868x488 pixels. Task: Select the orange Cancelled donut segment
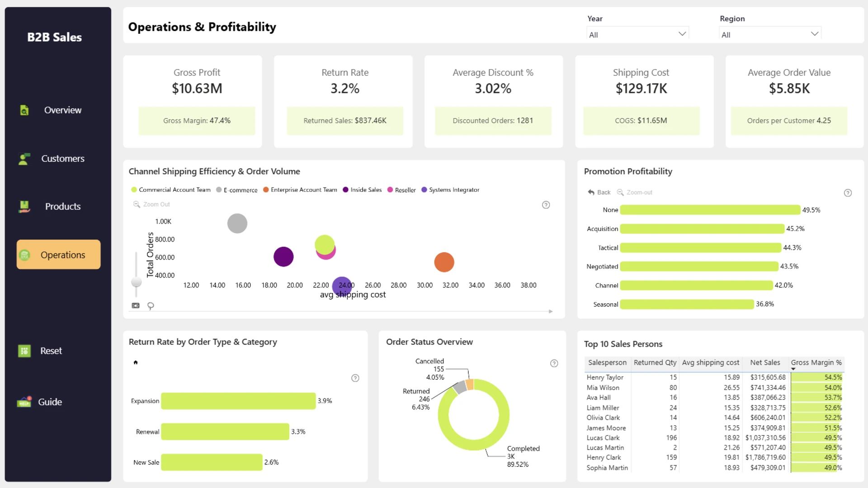470,385
